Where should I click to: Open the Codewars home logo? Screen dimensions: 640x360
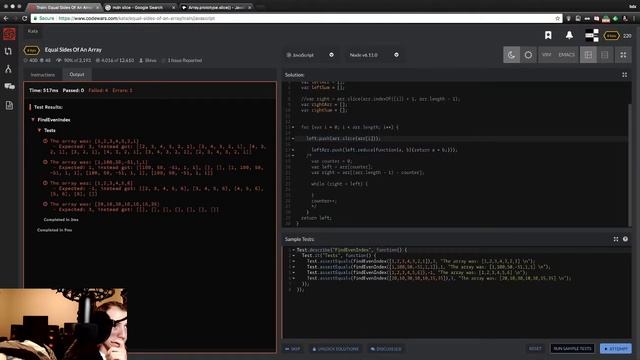coord(9,34)
